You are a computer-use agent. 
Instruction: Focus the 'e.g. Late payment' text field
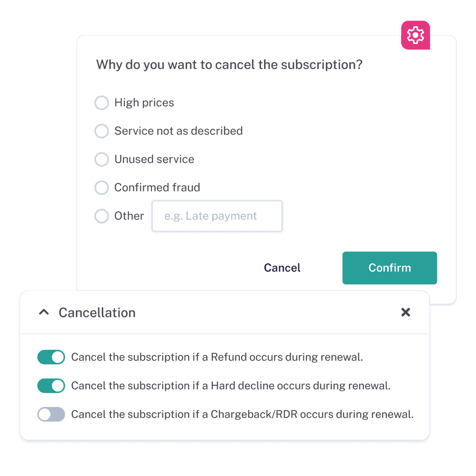coord(217,216)
